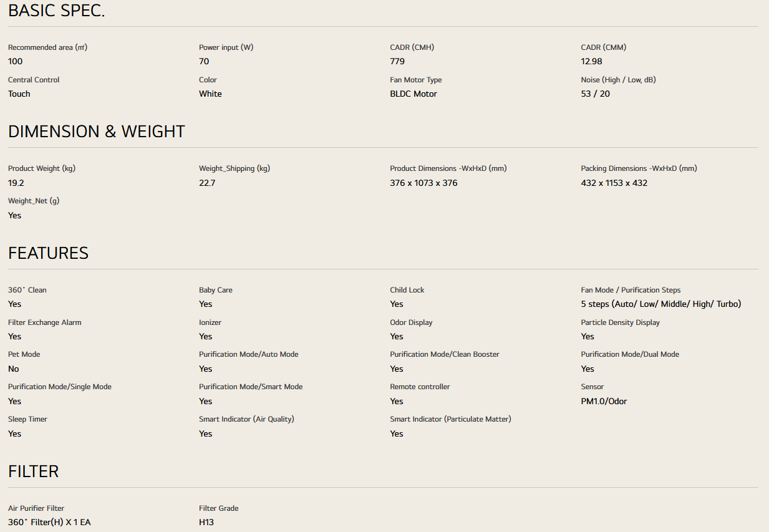Click the 360° Filter(H) X 1 EA value
The image size is (769, 532).
pos(49,523)
